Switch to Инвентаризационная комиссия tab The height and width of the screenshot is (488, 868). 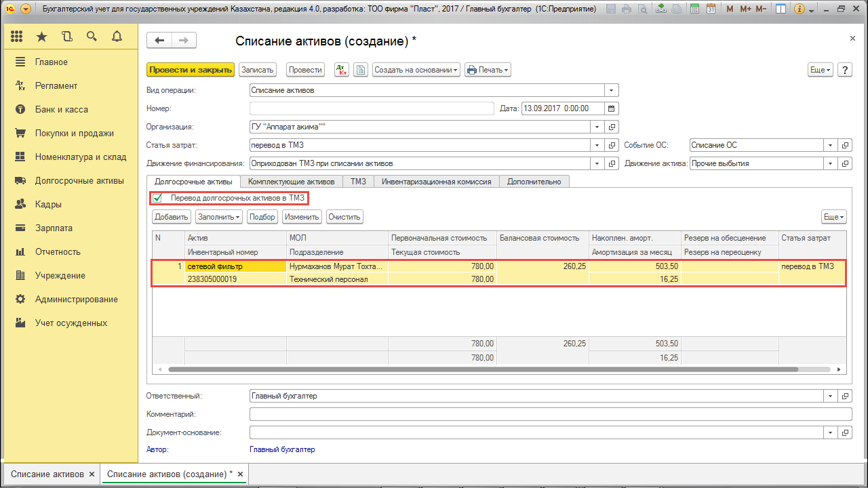(437, 182)
